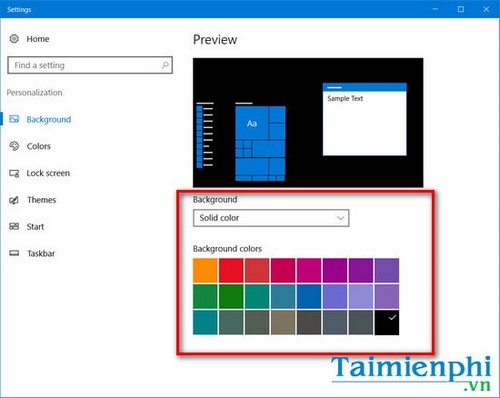This screenshot has width=500, height=398.
Task: Click the search magnifier icon
Action: 165,65
